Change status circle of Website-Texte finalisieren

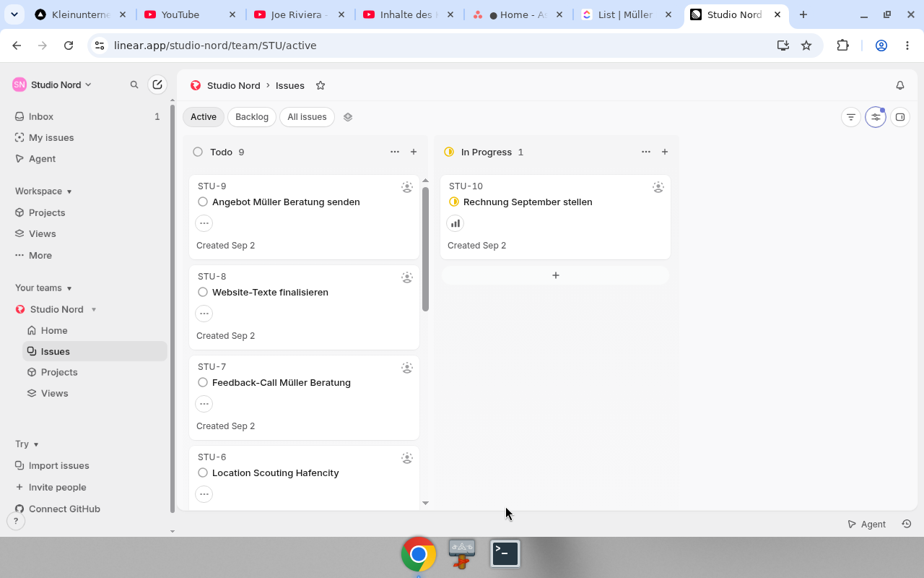[203, 292]
